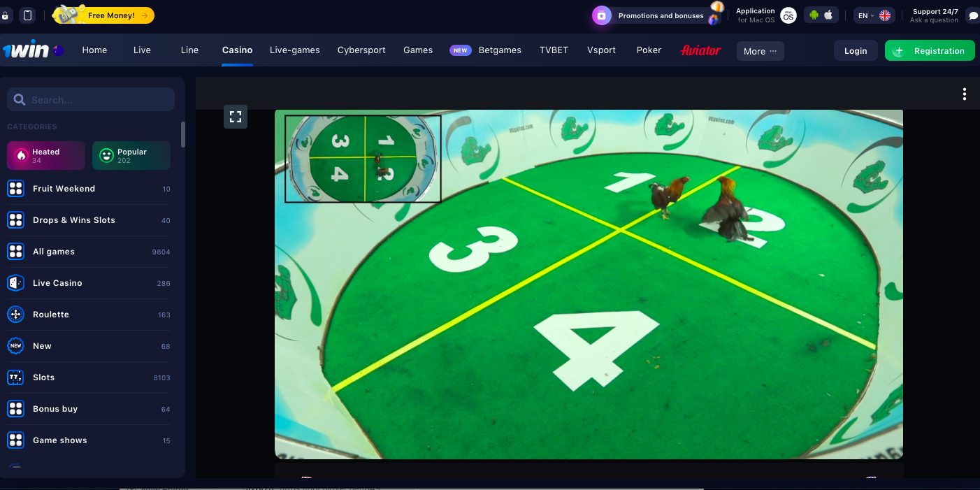Click the Drops & Wins Slots icon
This screenshot has height=490, width=980.
(15, 220)
